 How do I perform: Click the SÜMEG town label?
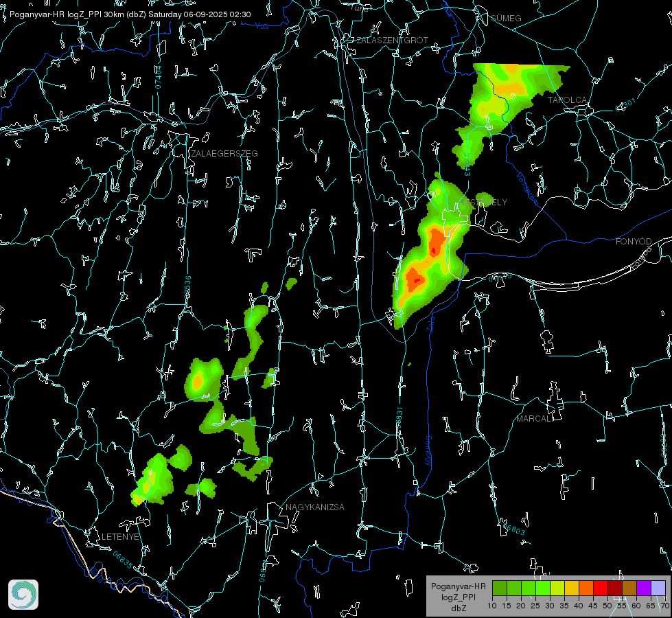(x=506, y=18)
